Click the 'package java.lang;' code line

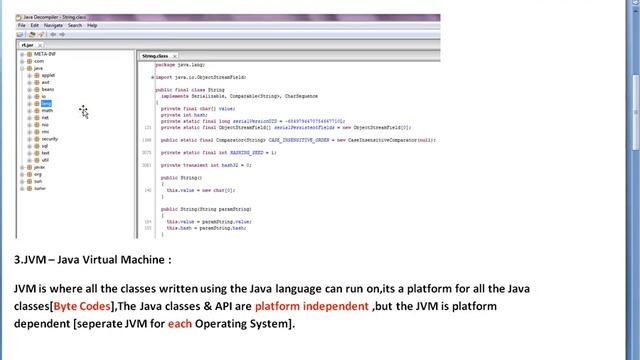[x=180, y=65]
